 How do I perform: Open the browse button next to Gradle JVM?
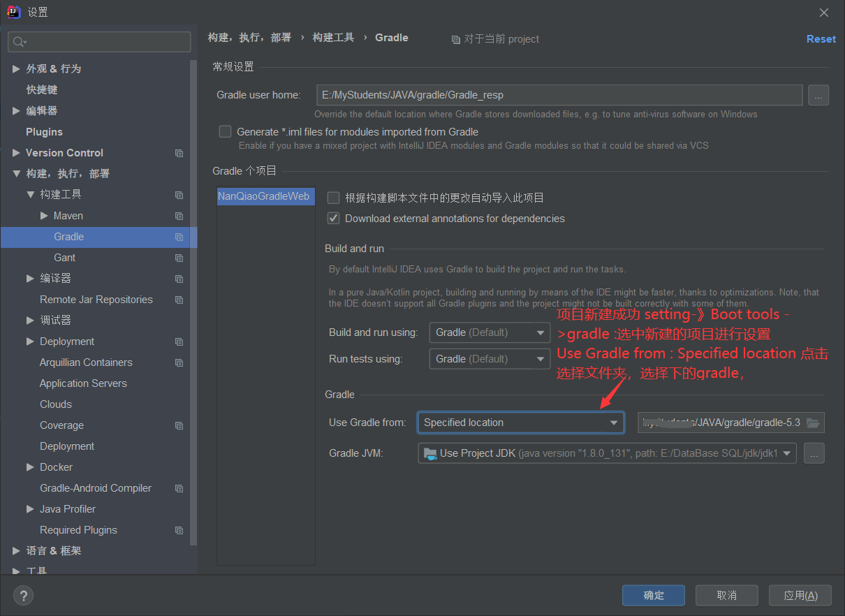click(814, 453)
